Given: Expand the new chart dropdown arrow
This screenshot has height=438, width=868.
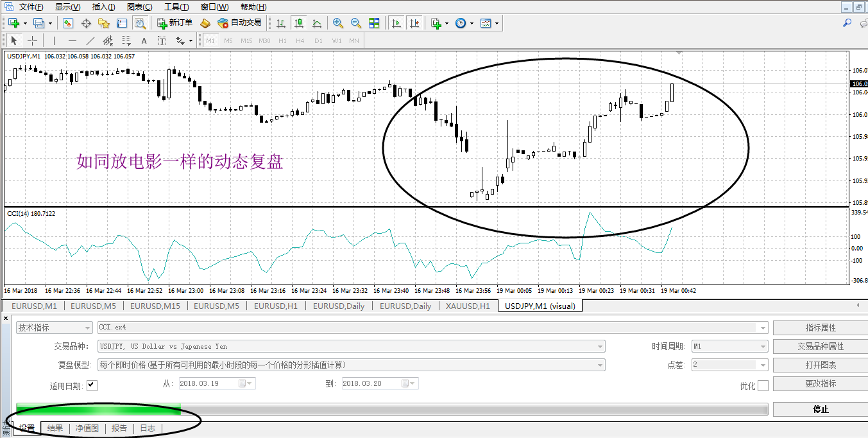Looking at the screenshot, I should 25,23.
